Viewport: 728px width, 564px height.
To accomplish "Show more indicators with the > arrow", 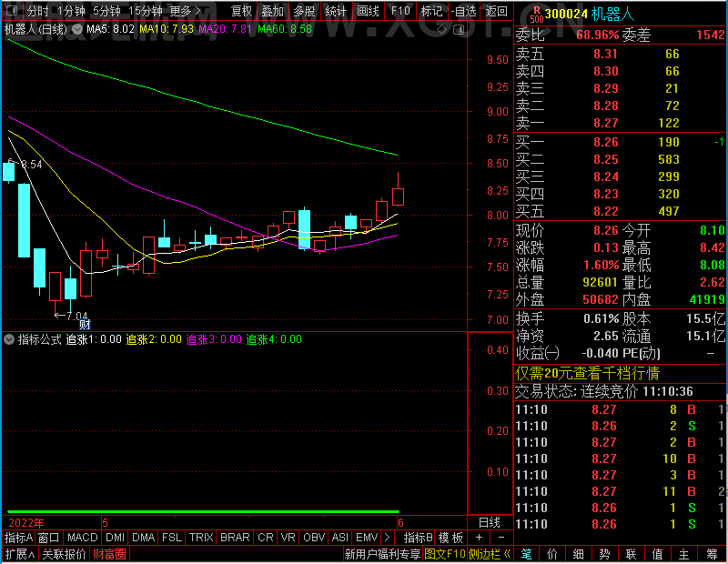I will click(x=387, y=538).
